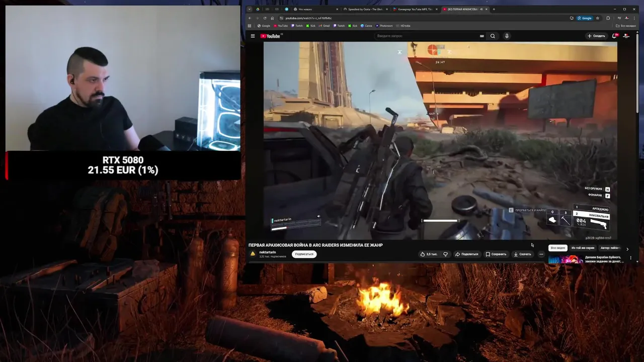Open the YouTube account avatar menu
The height and width of the screenshot is (362, 644).
tap(626, 36)
